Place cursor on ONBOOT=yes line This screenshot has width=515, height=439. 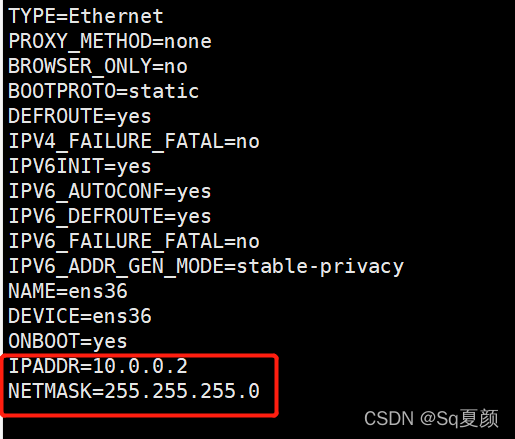point(68,341)
